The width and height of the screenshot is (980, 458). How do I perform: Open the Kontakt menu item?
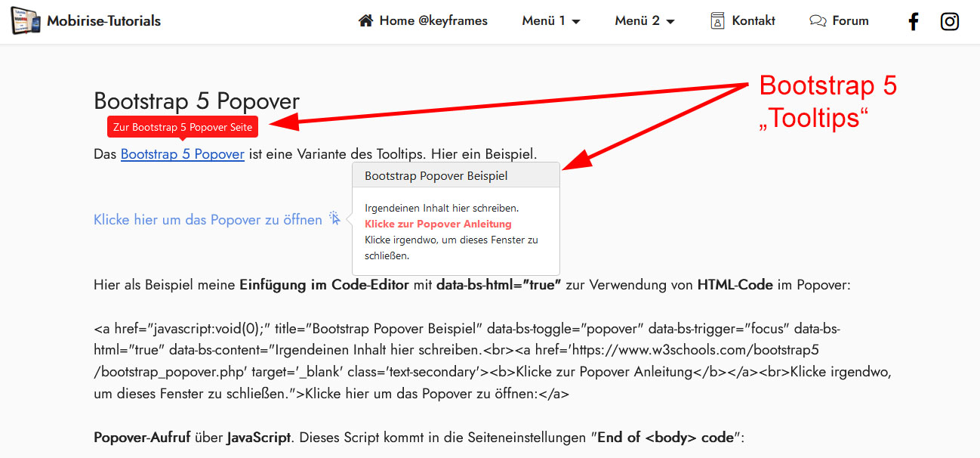[x=753, y=21]
